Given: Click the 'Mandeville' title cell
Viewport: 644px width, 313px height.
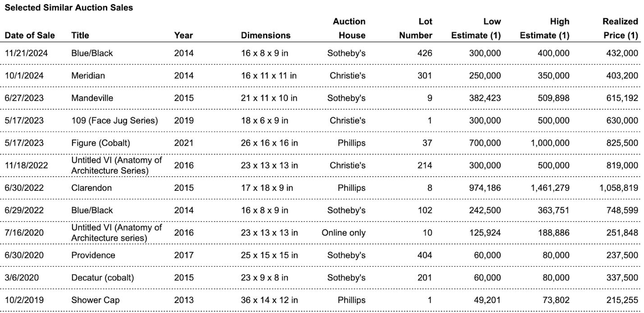Looking at the screenshot, I should [x=92, y=98].
